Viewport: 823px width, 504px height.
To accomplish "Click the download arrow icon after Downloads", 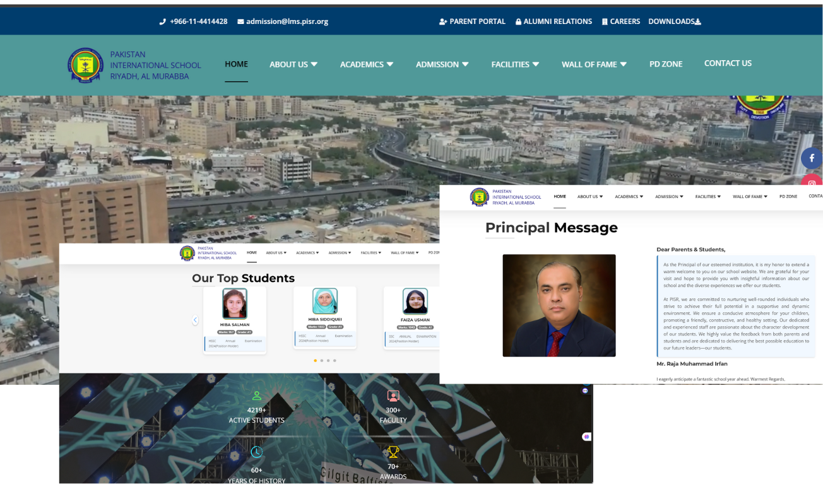I will pyautogui.click(x=698, y=21).
